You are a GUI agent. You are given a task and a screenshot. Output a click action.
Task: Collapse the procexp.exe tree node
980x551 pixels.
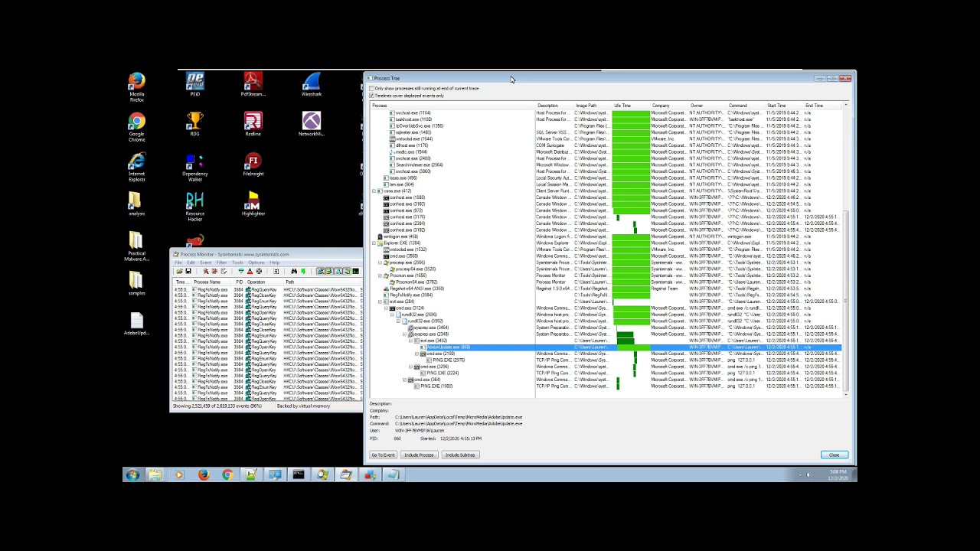coord(380,262)
